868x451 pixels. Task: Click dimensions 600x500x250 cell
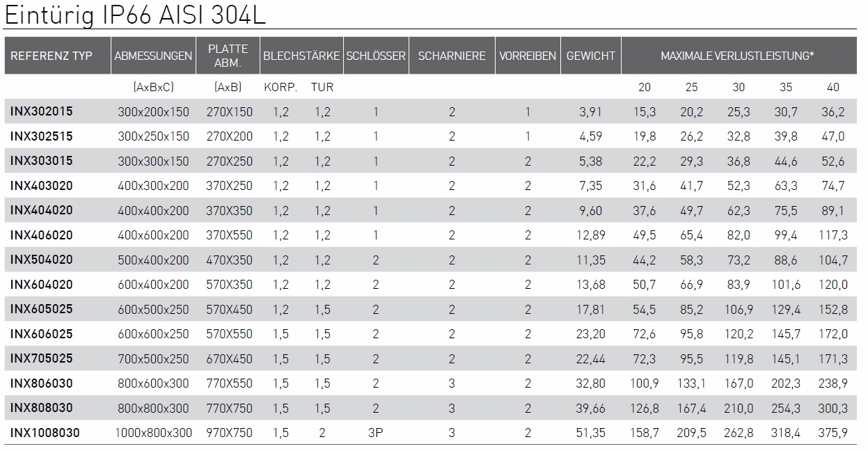click(x=153, y=309)
